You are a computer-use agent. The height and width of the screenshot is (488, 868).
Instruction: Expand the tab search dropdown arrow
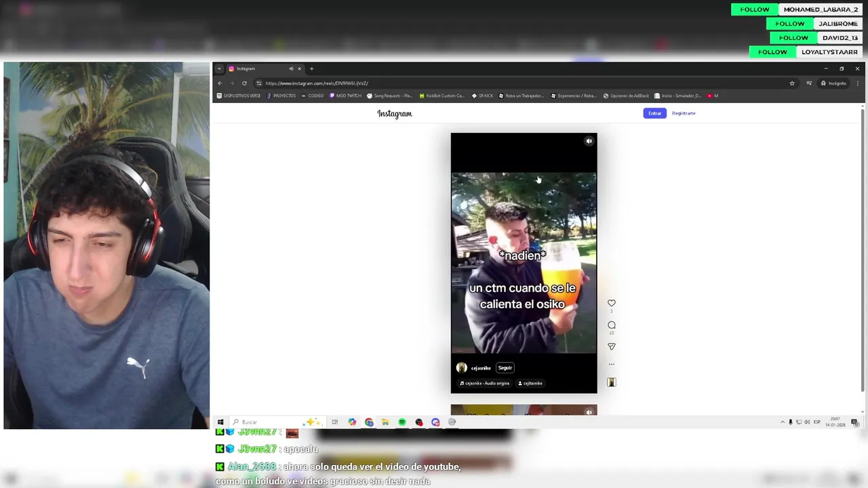click(218, 68)
